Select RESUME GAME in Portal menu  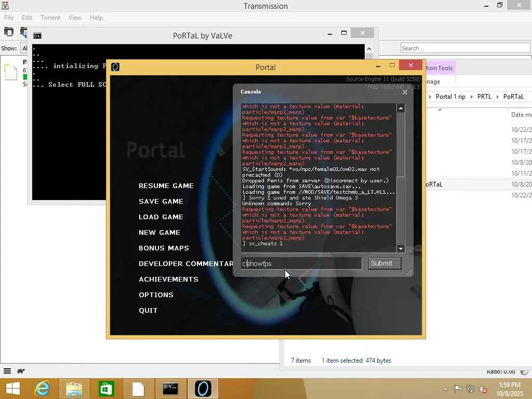166,186
